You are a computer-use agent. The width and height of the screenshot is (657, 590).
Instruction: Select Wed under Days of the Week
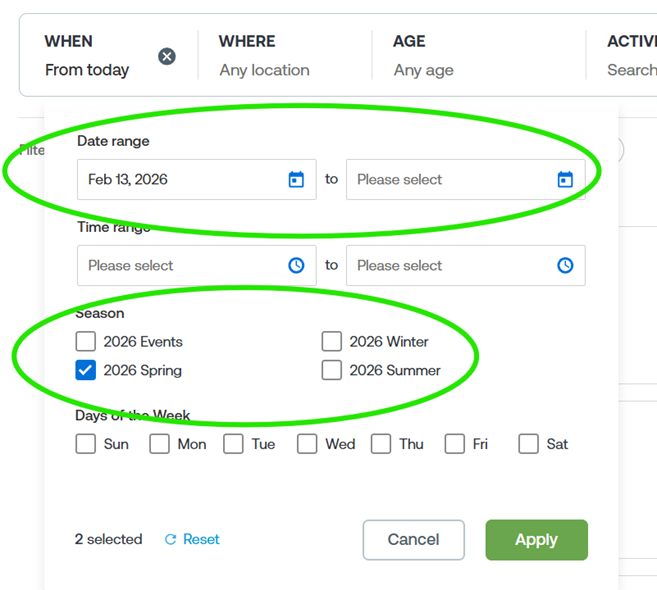tap(307, 444)
